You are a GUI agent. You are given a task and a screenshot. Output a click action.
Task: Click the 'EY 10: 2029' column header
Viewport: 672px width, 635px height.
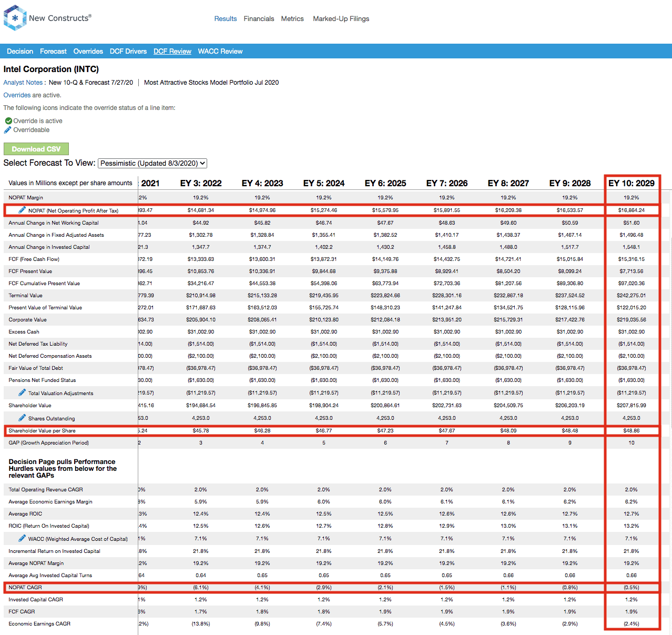click(632, 183)
